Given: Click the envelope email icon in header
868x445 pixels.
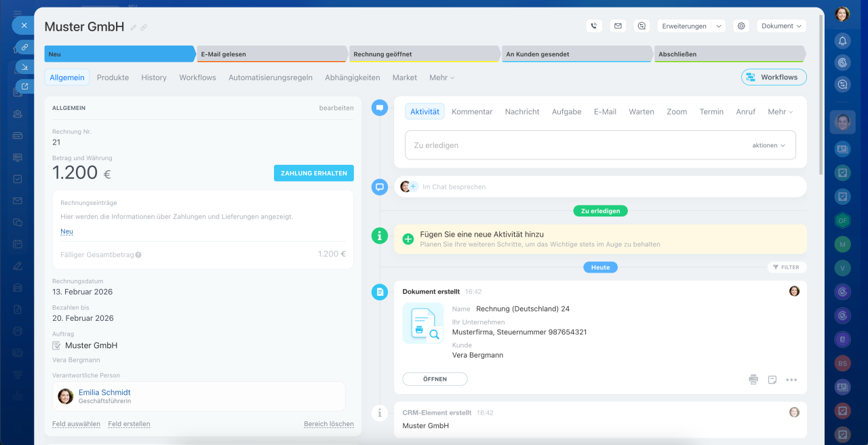Looking at the screenshot, I should click(x=618, y=26).
